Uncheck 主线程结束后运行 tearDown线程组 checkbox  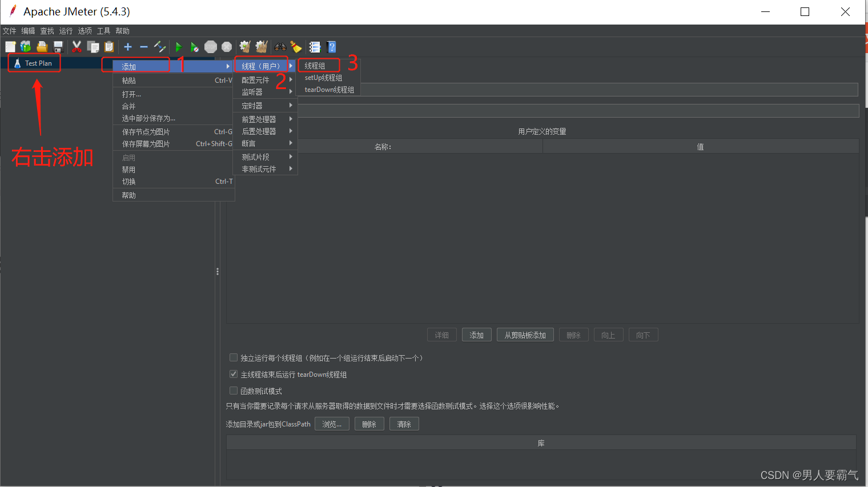point(233,374)
